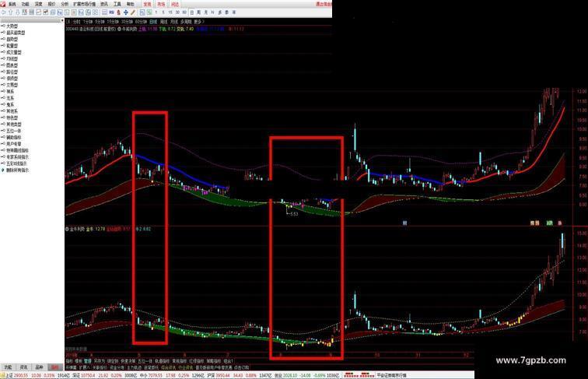Screen dimensions: 588x379
Task: Select the pencil drawing tool icon
Action: coord(133,12)
